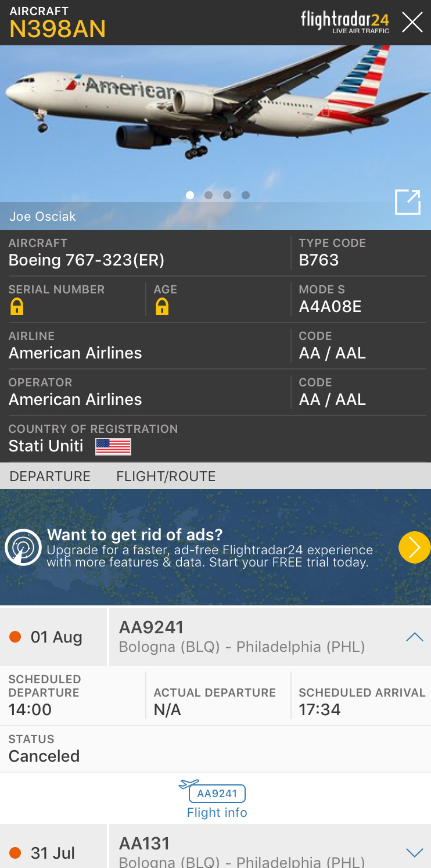Expand the 31 Jul AA131 flight row
This screenshot has width=431, height=868.
(x=414, y=852)
